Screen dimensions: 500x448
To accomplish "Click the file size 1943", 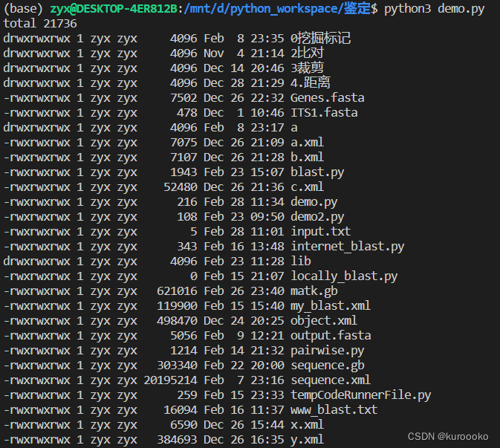I will [x=184, y=172].
